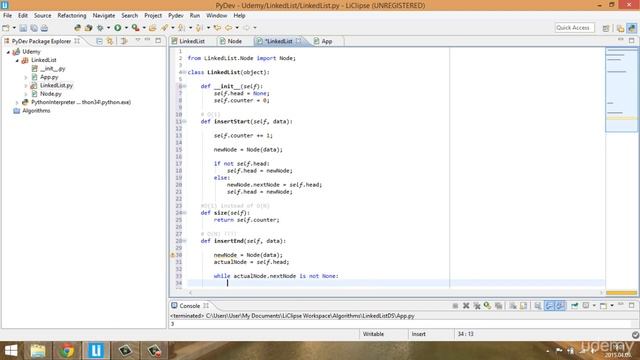Click the New file wizard icon
640x360 pixels.
tap(6, 28)
